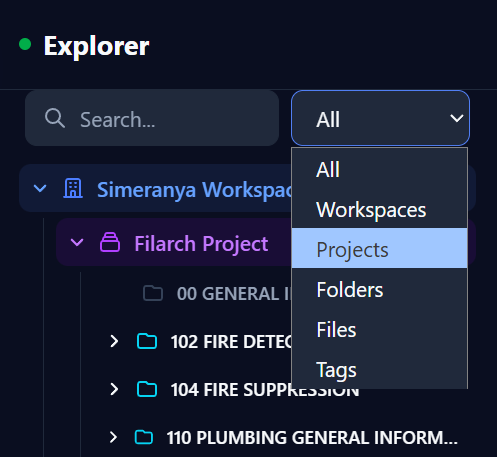Expand the 104 FIRE SUPPRESSION folder
Viewport: 497px width, 457px height.
[114, 389]
